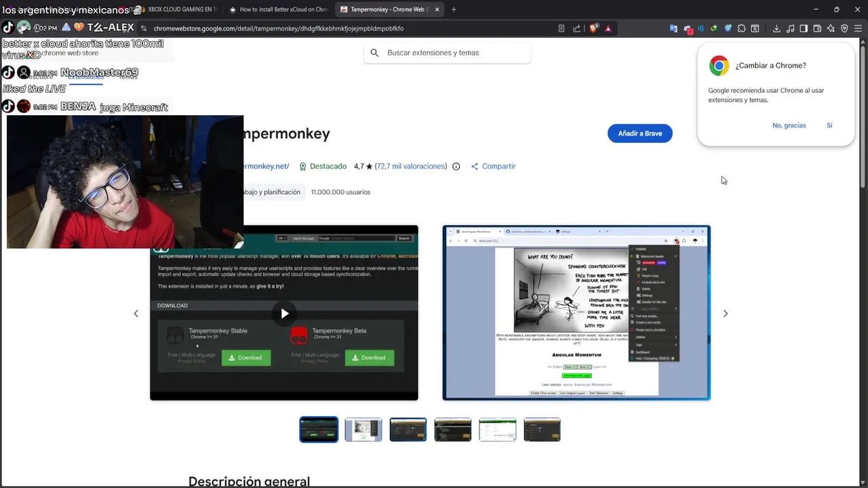Toggle the sidebar panel icon

[804, 28]
